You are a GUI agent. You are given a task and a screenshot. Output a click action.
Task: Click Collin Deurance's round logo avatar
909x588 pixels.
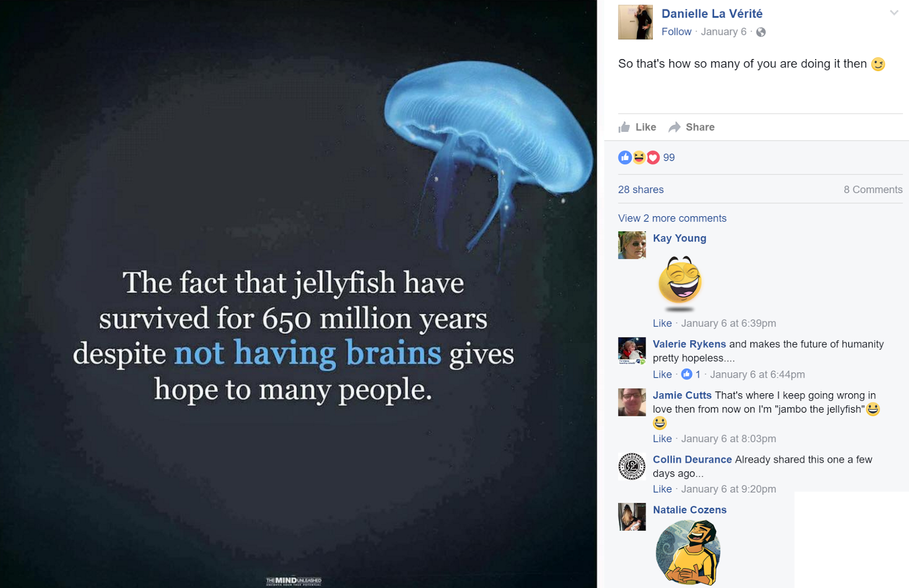tap(632, 466)
